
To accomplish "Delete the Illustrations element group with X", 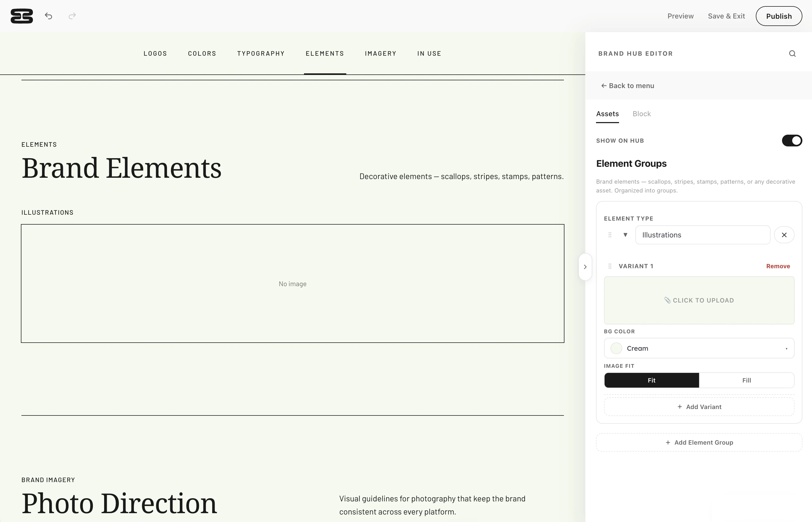I will (784, 235).
